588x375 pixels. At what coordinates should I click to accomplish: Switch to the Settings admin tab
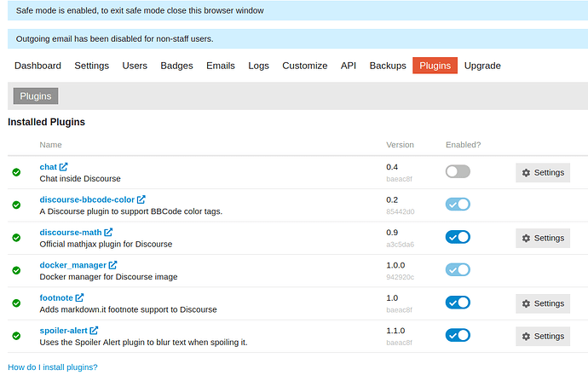pyautogui.click(x=91, y=66)
